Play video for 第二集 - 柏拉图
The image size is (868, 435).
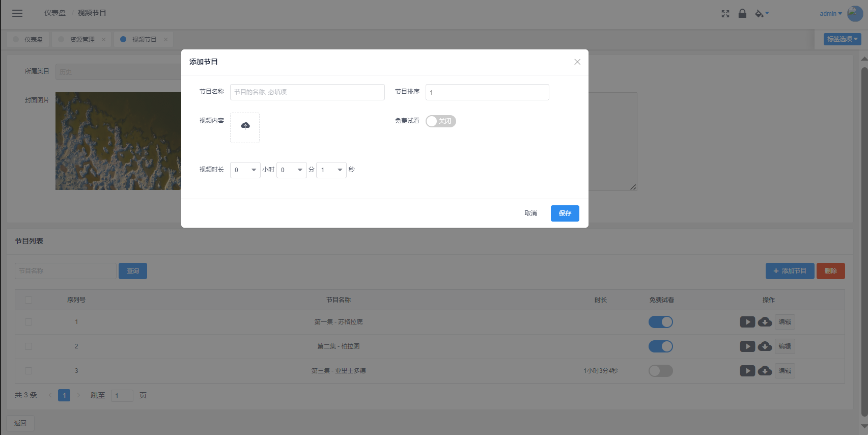[747, 346]
